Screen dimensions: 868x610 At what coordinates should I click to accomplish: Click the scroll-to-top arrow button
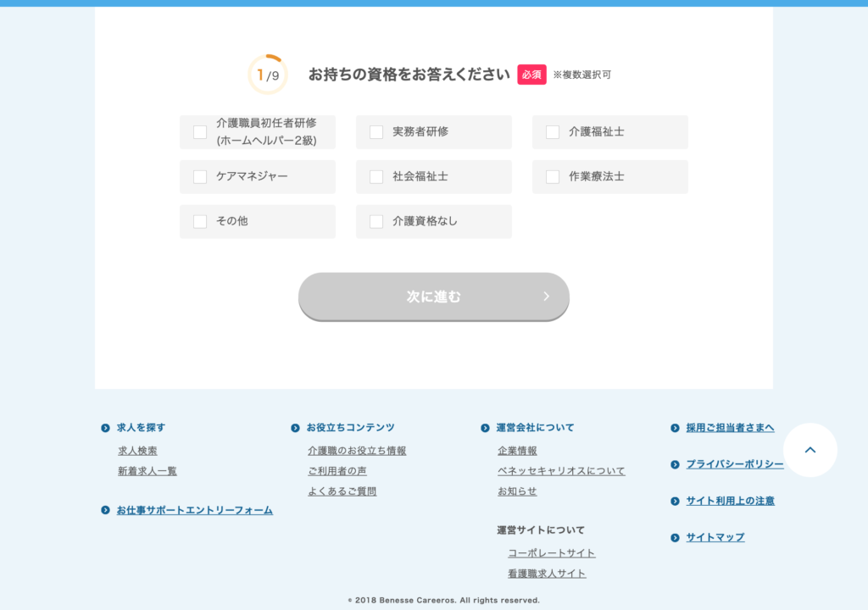point(810,450)
